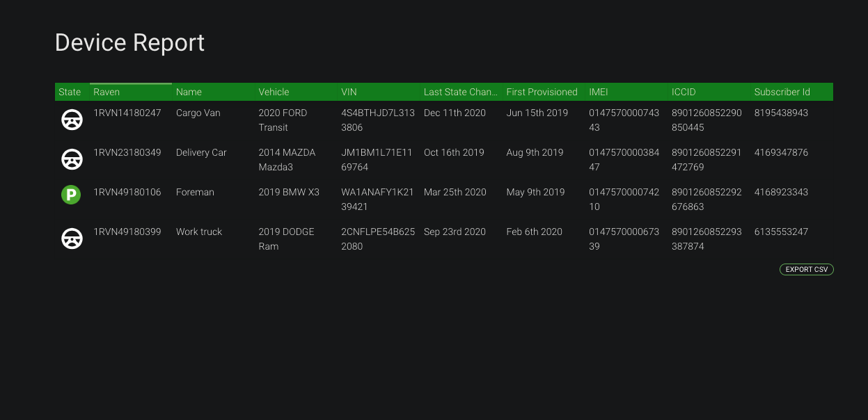This screenshot has width=868, height=420.
Task: Click the driving state icon for Cargo Van
Action: tap(71, 120)
